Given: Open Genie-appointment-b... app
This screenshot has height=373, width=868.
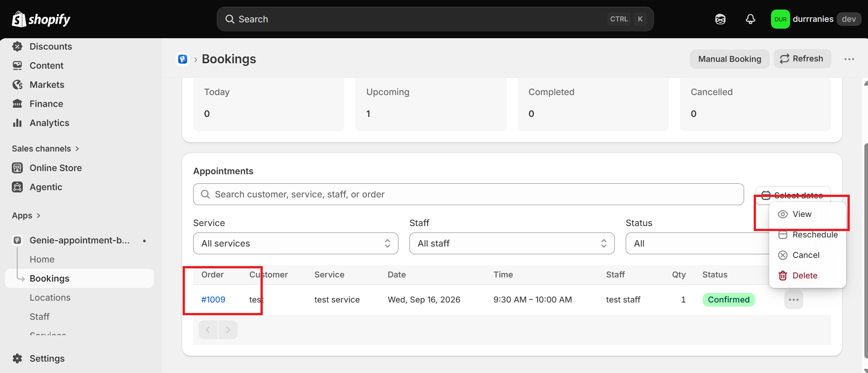Looking at the screenshot, I should (x=79, y=240).
